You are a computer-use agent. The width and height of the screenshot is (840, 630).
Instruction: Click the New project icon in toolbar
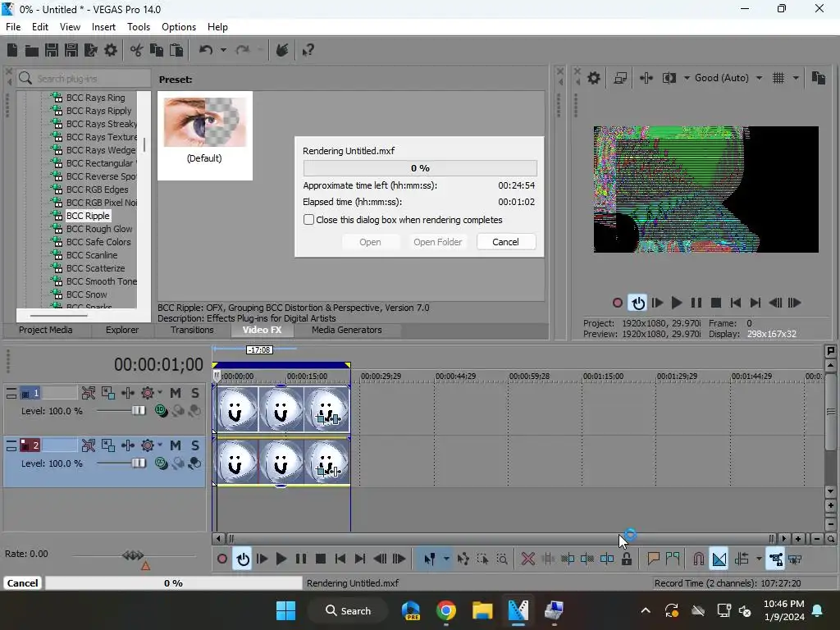point(12,50)
